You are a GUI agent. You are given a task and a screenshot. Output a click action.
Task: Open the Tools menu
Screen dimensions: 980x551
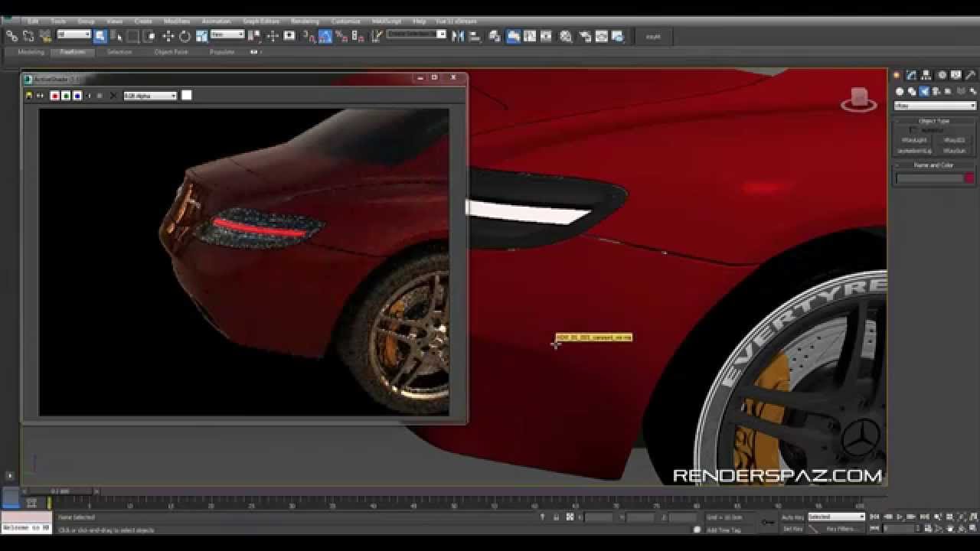tap(58, 21)
